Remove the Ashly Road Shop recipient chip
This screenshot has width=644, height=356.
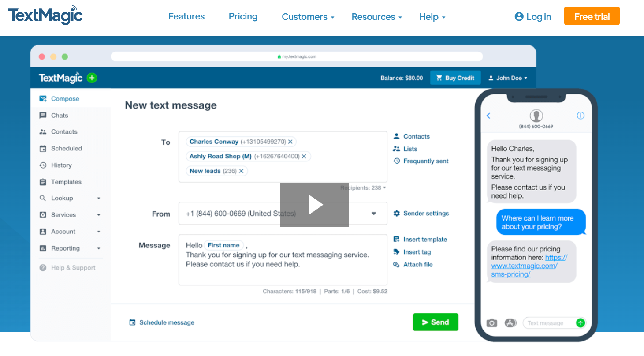[305, 156]
